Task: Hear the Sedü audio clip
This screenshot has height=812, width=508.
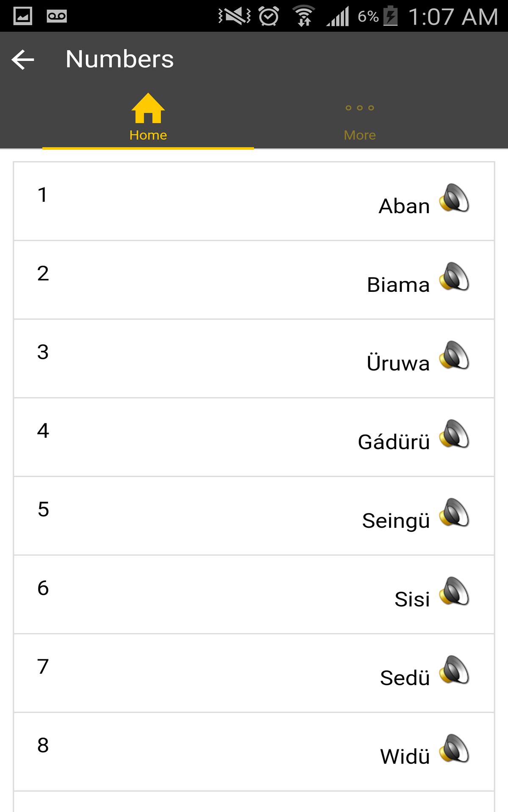Action: (x=454, y=670)
